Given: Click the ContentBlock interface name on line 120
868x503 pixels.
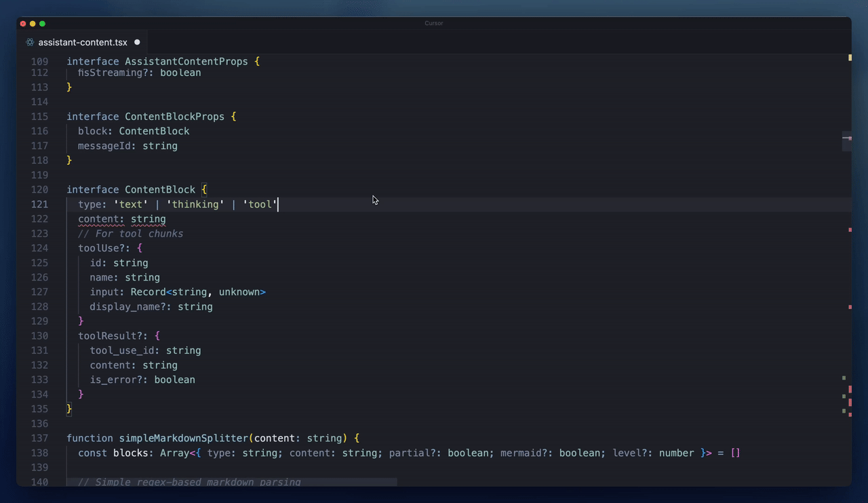Looking at the screenshot, I should 160,189.
